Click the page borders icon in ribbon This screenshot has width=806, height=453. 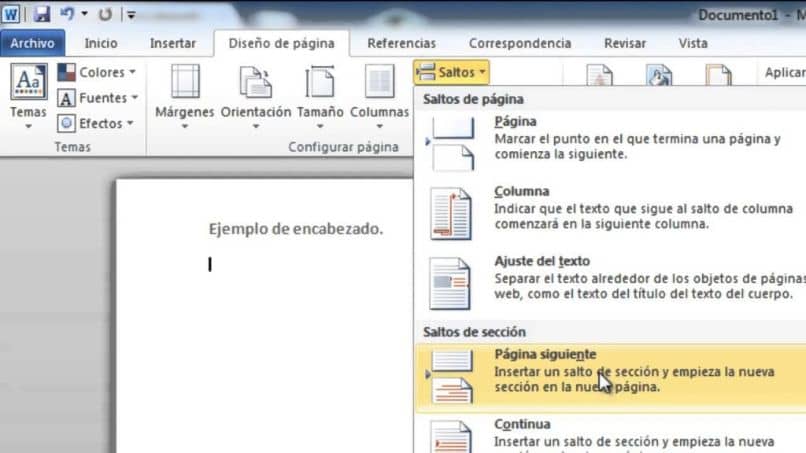pyautogui.click(x=718, y=75)
